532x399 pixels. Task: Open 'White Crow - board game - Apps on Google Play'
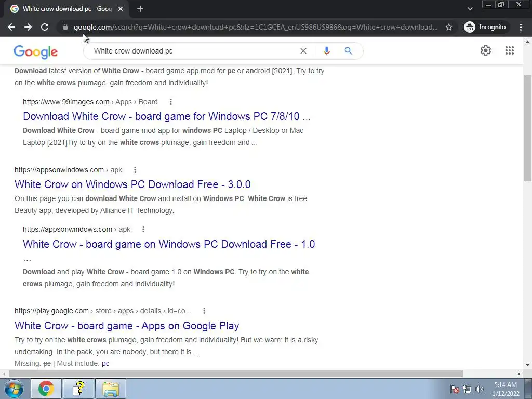tap(127, 326)
